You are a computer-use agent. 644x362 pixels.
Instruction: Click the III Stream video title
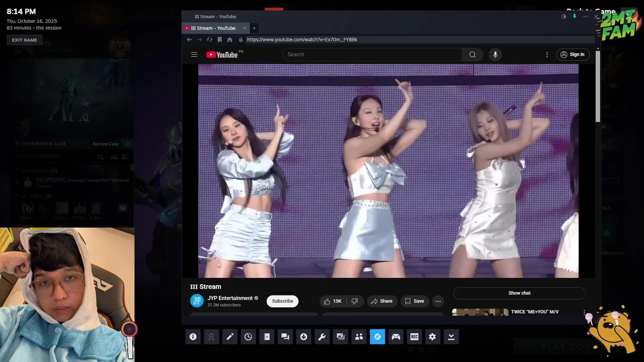tap(206, 287)
